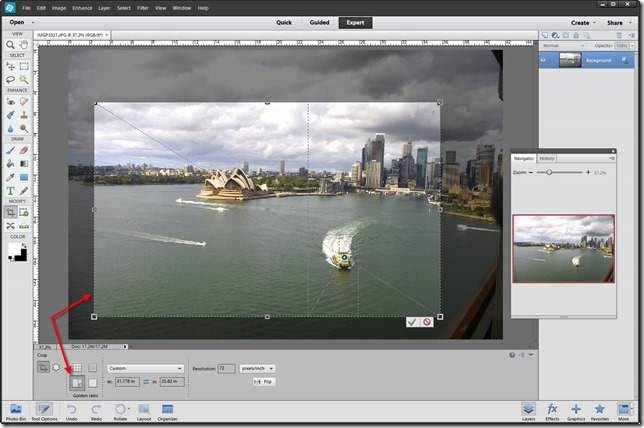The image size is (644, 428).
Task: Open the Effects panel
Action: pyautogui.click(x=552, y=412)
